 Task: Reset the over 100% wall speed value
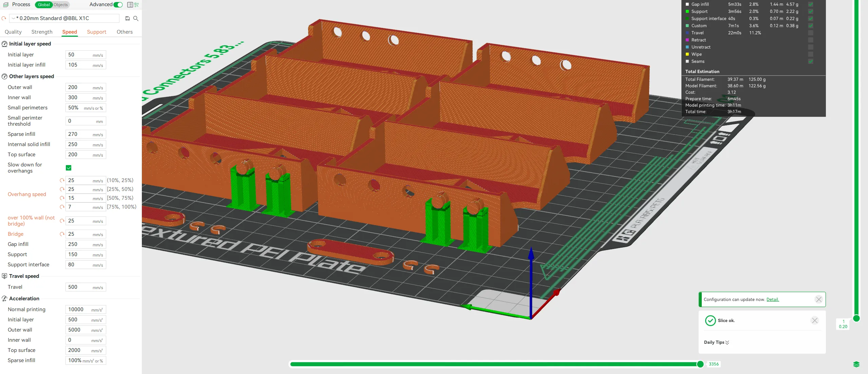pyautogui.click(x=62, y=221)
